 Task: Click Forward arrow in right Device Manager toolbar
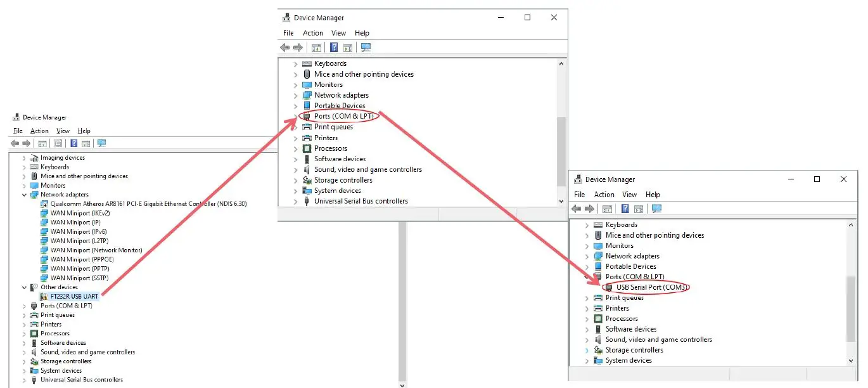(589, 209)
